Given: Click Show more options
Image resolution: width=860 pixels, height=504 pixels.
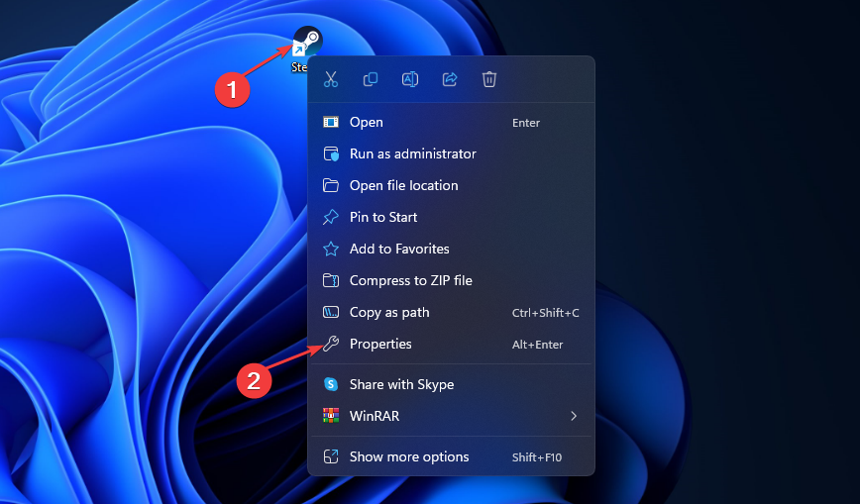Looking at the screenshot, I should point(451,456).
